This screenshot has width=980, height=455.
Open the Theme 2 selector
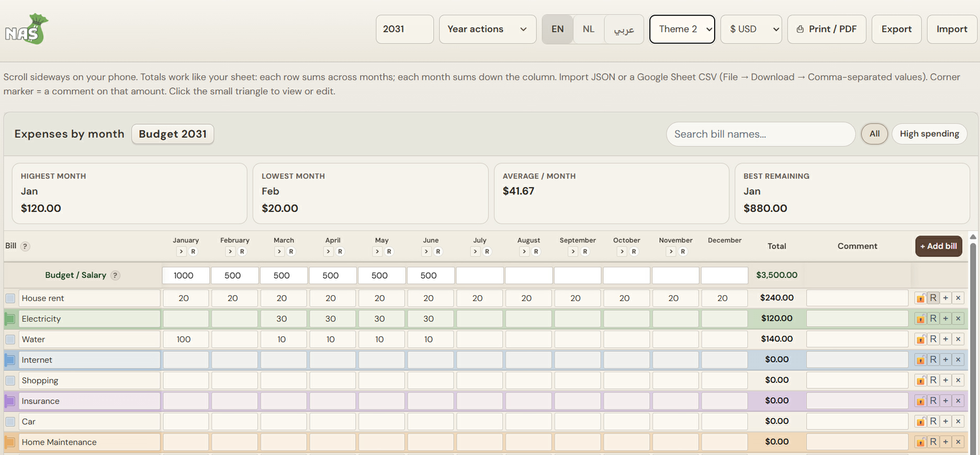(x=682, y=29)
